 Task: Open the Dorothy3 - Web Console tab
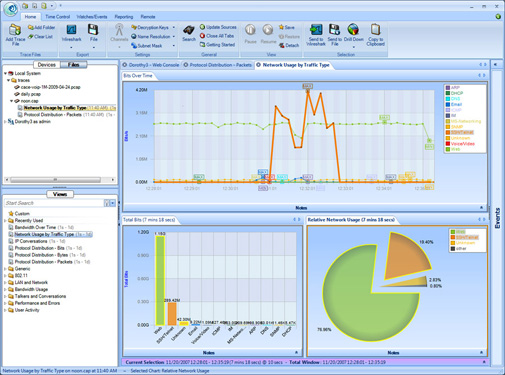(x=151, y=65)
